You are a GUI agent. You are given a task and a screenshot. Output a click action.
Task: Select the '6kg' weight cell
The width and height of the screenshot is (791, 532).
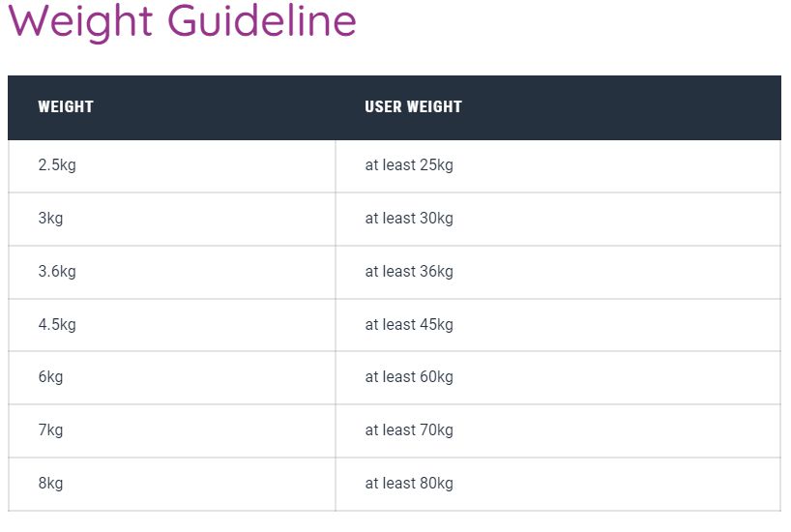pyautogui.click(x=51, y=377)
